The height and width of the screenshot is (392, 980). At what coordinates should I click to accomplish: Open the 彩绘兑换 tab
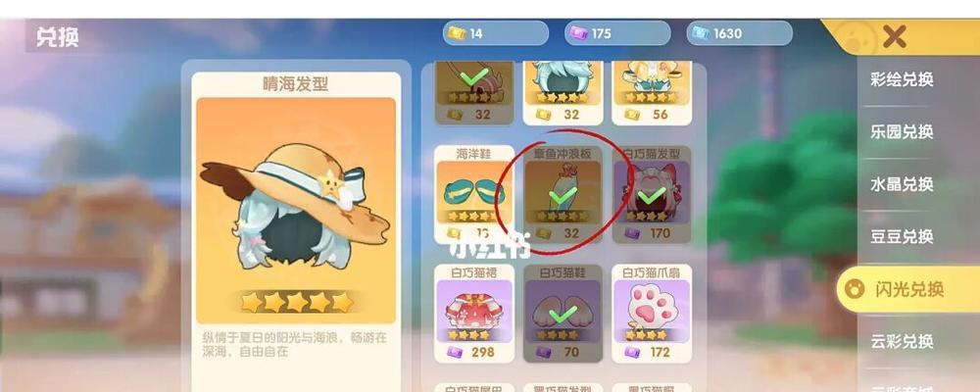pos(902,79)
